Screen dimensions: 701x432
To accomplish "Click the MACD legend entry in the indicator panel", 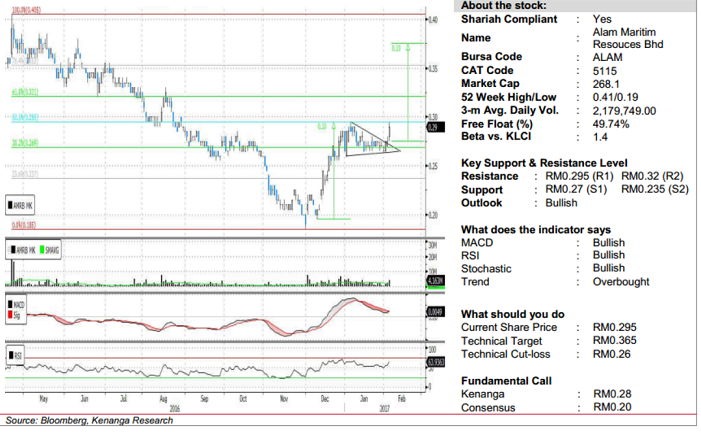I will click(16, 305).
